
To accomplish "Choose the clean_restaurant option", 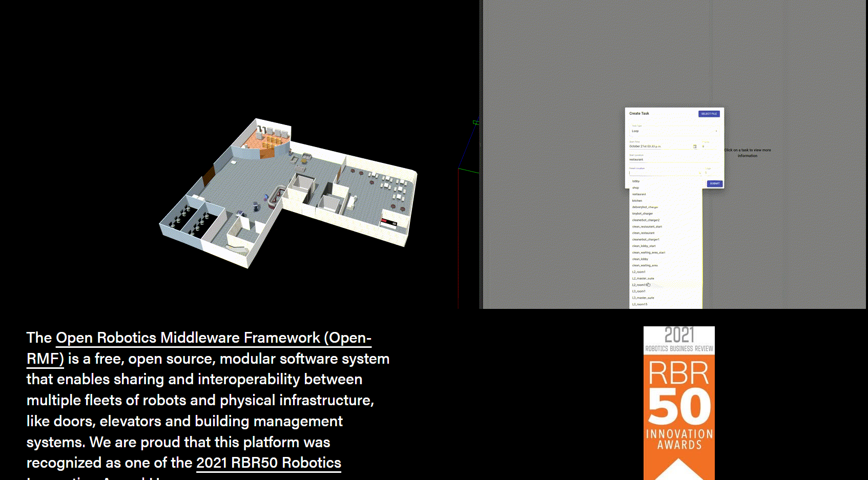I will coord(666,233).
